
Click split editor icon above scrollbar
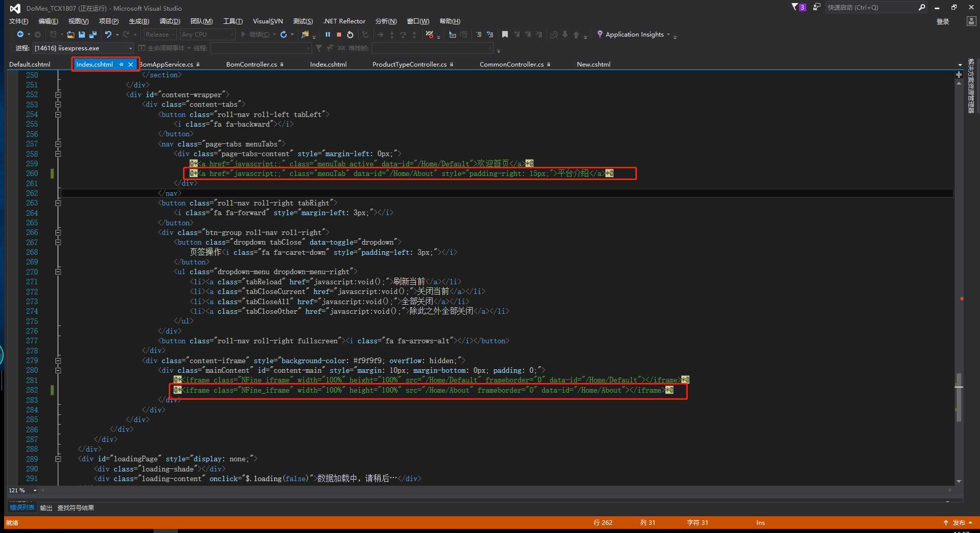tap(959, 74)
